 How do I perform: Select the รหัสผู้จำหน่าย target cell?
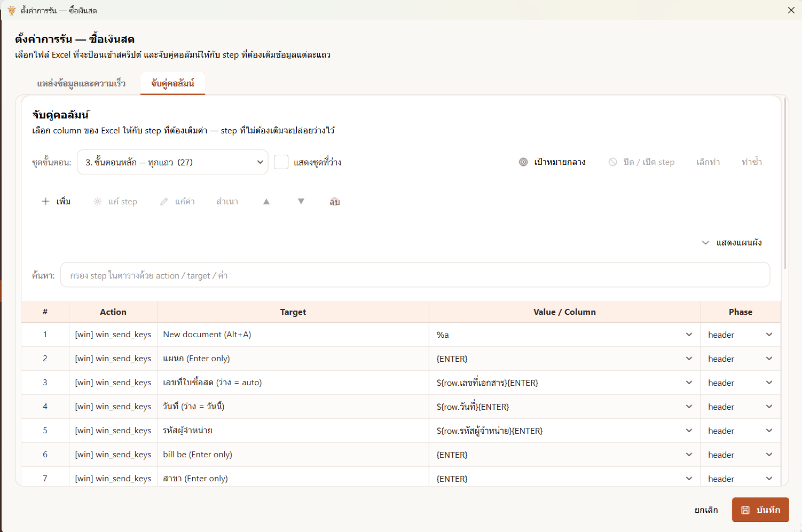[293, 431]
